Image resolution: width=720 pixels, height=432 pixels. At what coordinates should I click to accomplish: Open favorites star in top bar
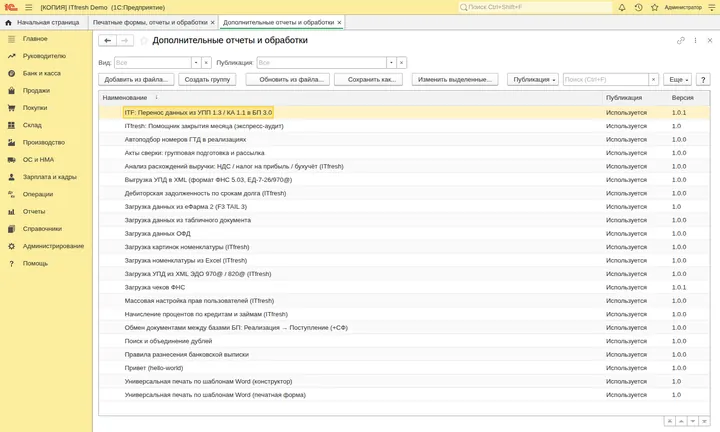point(654,7)
